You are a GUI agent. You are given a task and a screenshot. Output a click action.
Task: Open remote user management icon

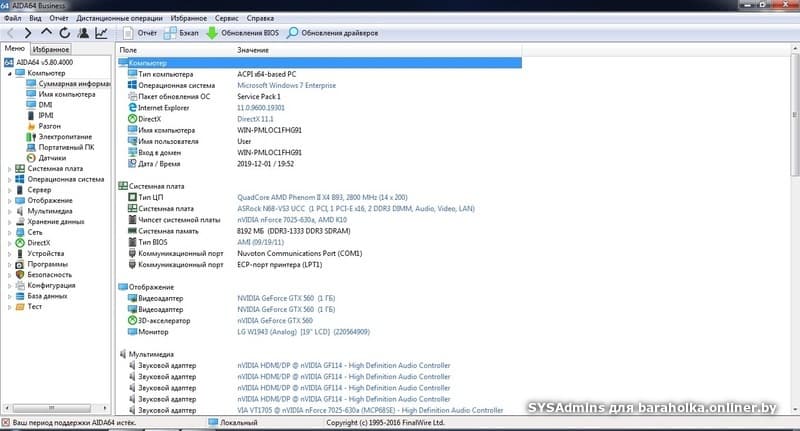pyautogui.click(x=83, y=33)
